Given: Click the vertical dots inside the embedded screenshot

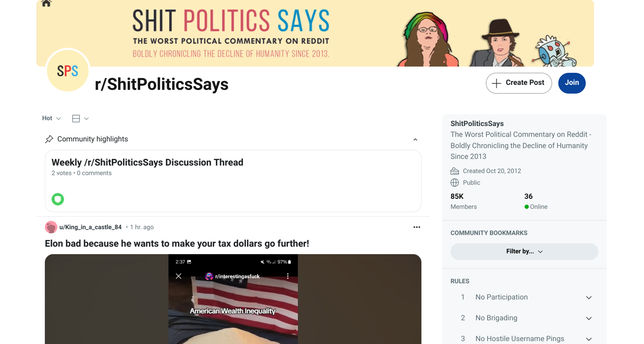Looking at the screenshot, I should click(287, 276).
